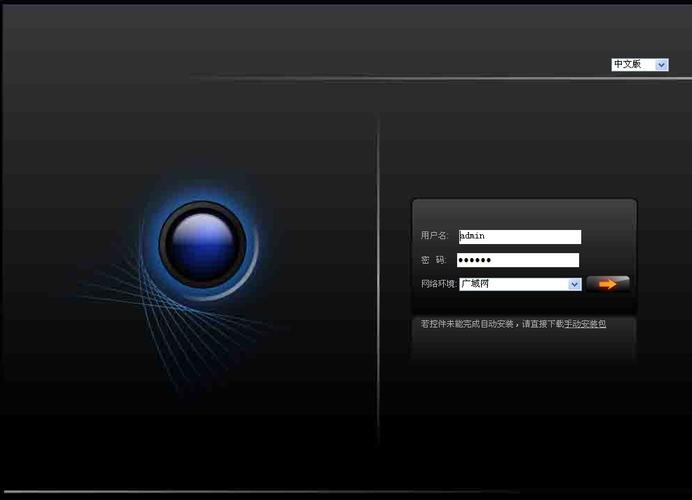This screenshot has height=500, width=692.
Task: Click the 用户名 label text
Action: (x=434, y=236)
